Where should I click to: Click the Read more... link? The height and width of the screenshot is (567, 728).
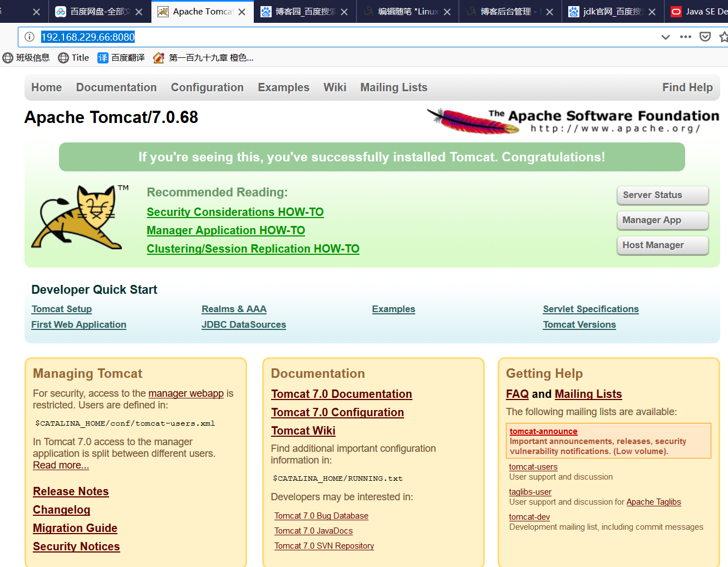(61, 465)
